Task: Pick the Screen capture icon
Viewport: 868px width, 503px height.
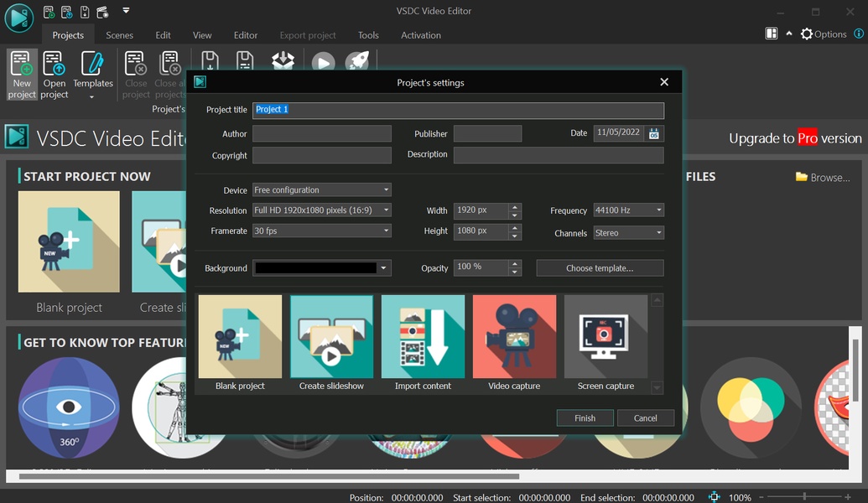Action: 606,336
